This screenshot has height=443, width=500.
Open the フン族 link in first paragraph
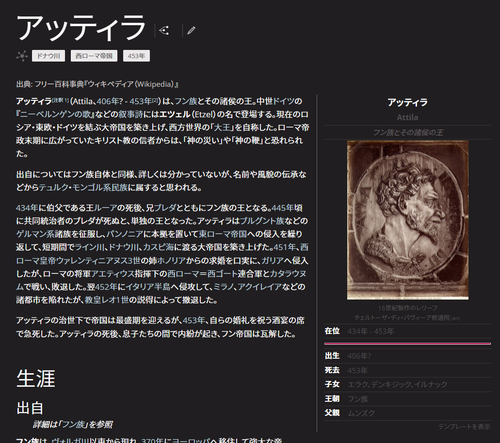(186, 101)
